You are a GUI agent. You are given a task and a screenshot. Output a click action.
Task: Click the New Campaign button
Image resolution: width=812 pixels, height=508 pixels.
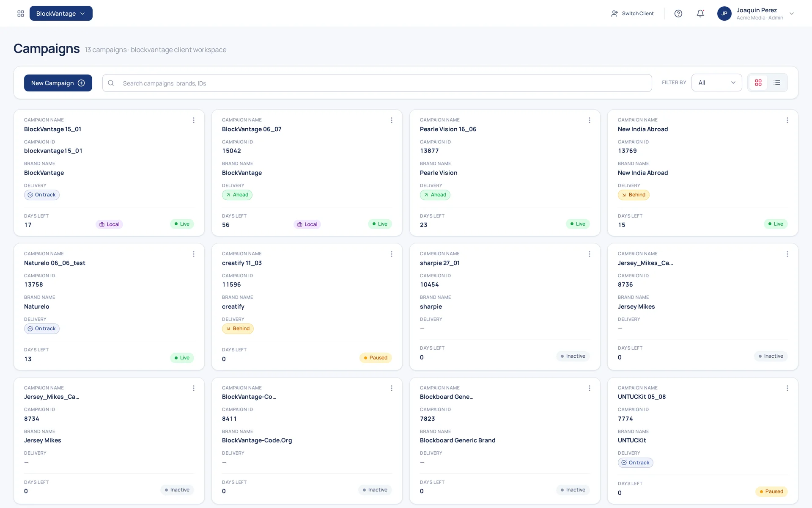(x=58, y=83)
